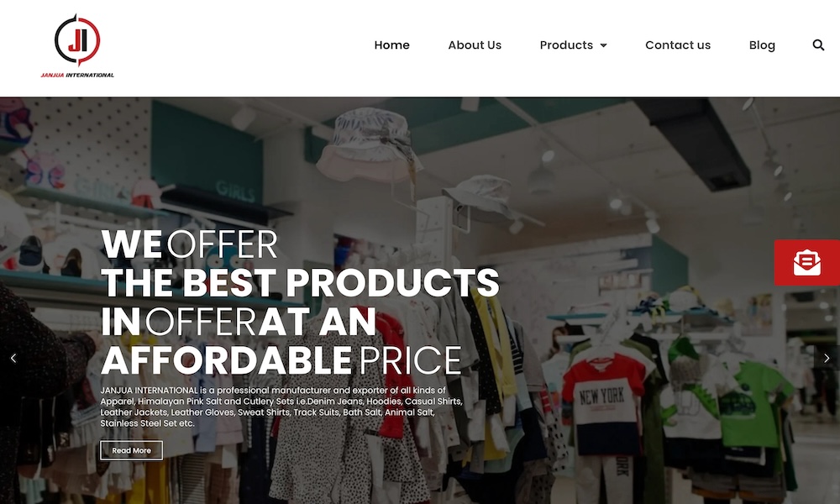Click the bucket hat in hero image
The height and width of the screenshot is (504, 840).
coord(369,145)
